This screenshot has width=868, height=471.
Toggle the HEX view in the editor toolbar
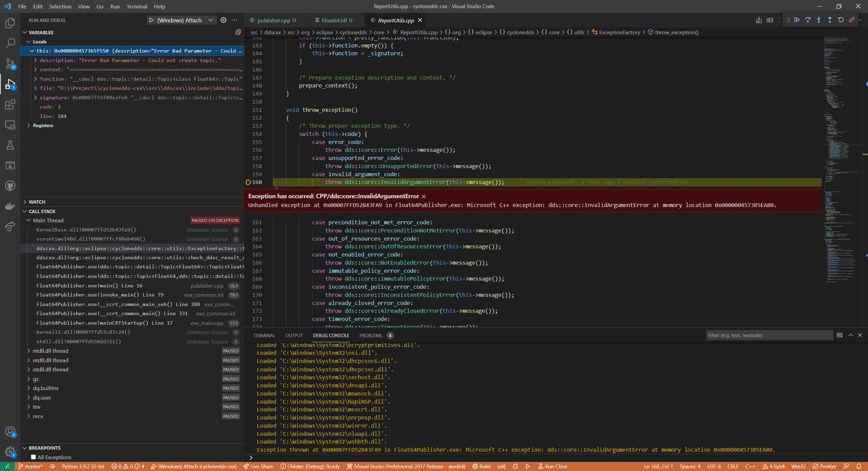click(x=770, y=20)
